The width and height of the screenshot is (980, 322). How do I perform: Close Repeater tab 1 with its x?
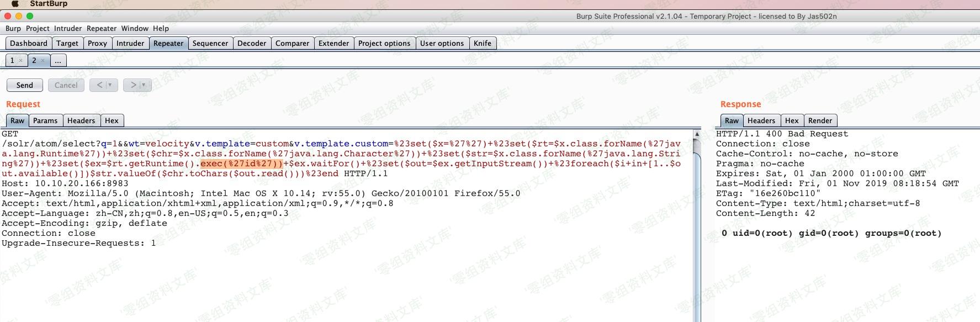20,61
